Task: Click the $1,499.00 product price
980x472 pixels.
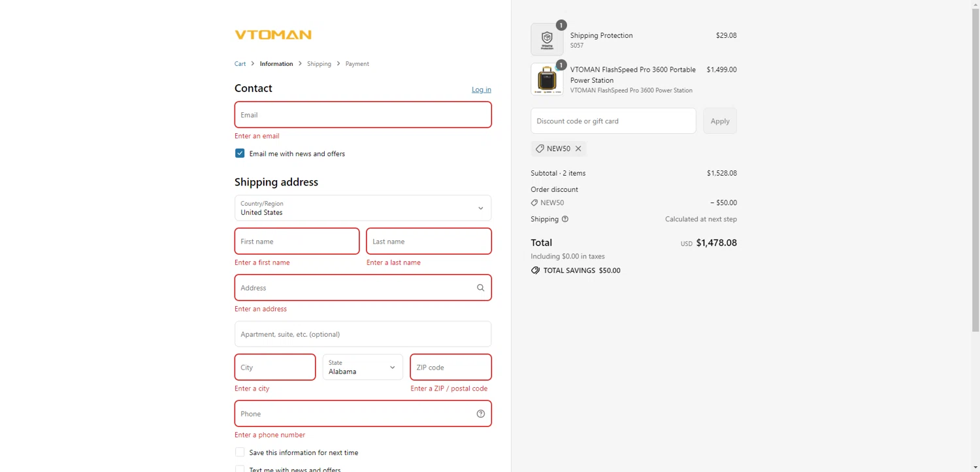Action: pos(721,70)
